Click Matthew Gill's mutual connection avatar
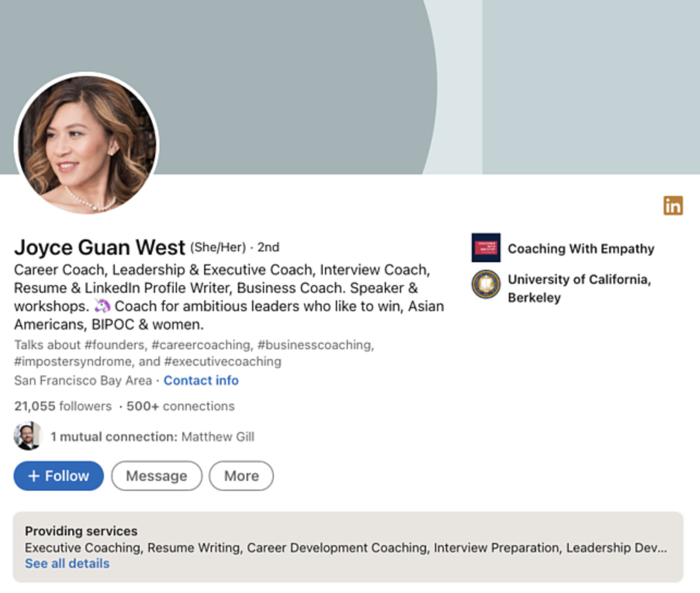 tap(27, 435)
